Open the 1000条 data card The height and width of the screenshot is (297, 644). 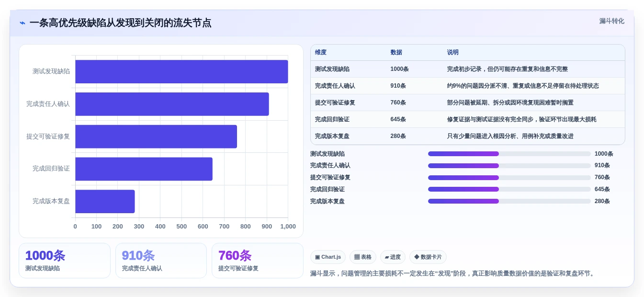coord(65,261)
